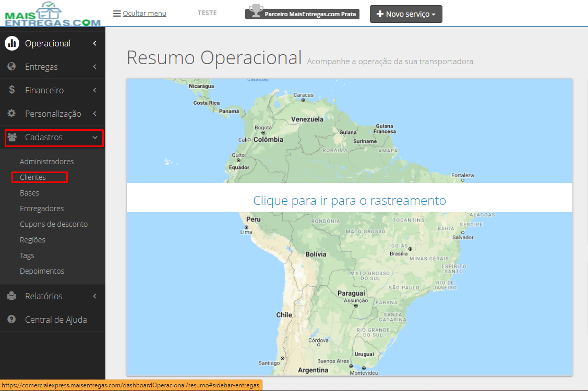This screenshot has height=391, width=588.
Task: Click the Financeiro dollar sign icon
Action: click(x=12, y=90)
